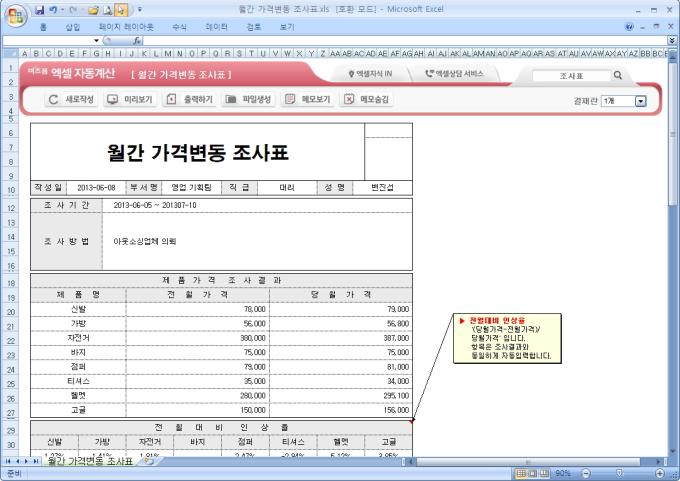
Task: Click the zoom in plus button
Action: 659,473
